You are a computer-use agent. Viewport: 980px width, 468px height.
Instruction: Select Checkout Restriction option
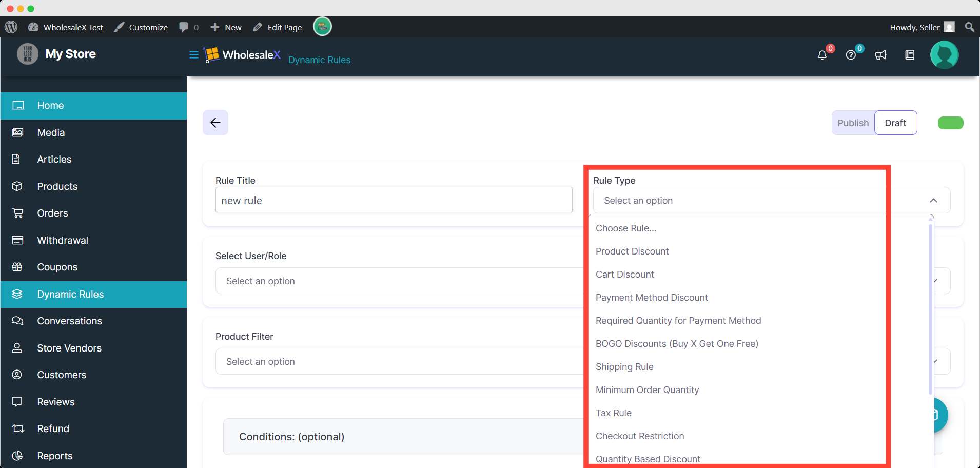(759, 436)
